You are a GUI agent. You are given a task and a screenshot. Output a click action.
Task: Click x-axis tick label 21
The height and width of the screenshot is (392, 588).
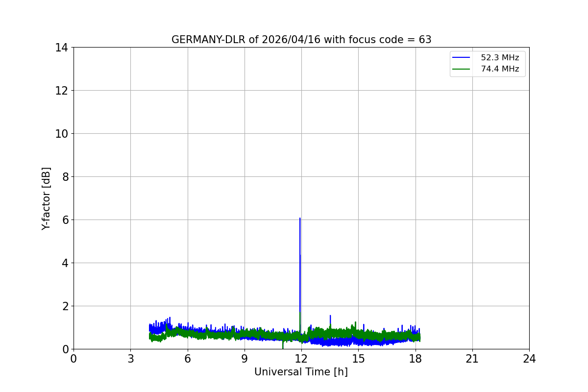[472, 359]
